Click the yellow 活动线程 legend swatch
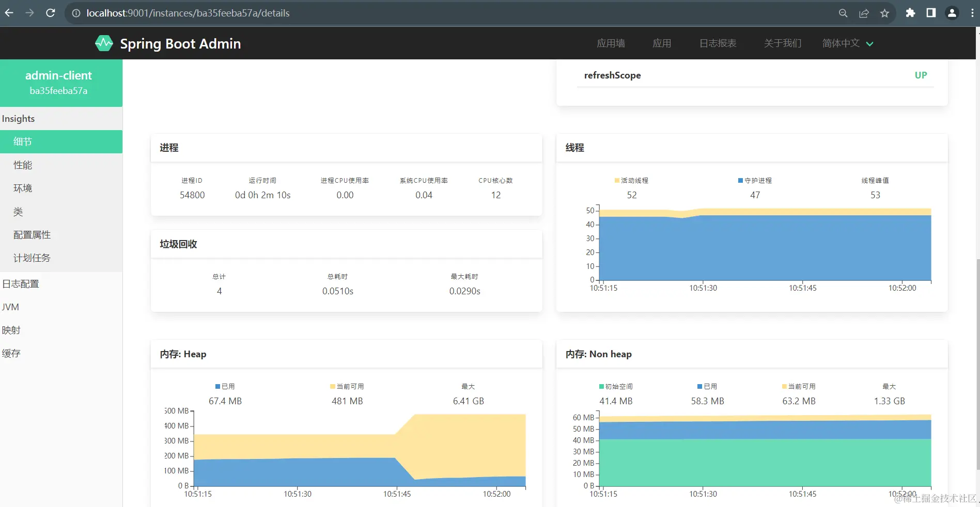Viewport: 980px width, 507px height. [x=617, y=180]
